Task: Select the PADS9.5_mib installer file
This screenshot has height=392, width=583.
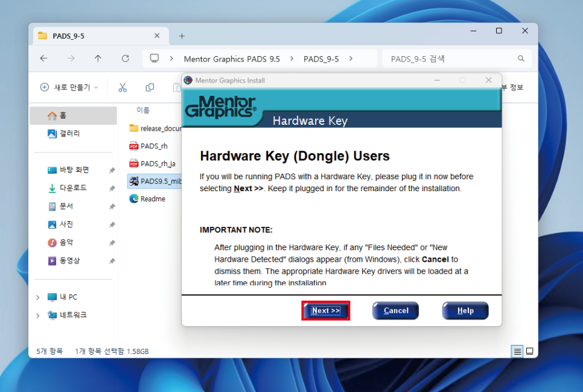Action: coord(155,182)
